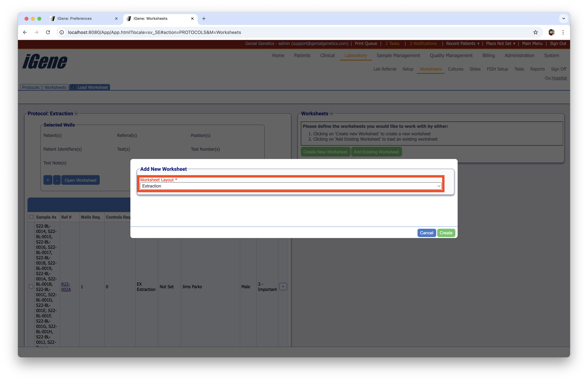Collapse the Protocol: Extraction panel

click(x=77, y=114)
